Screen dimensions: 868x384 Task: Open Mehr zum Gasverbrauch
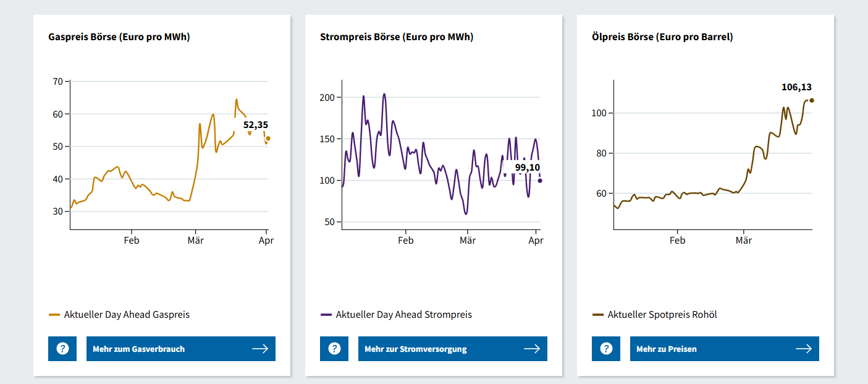pyautogui.click(x=181, y=348)
